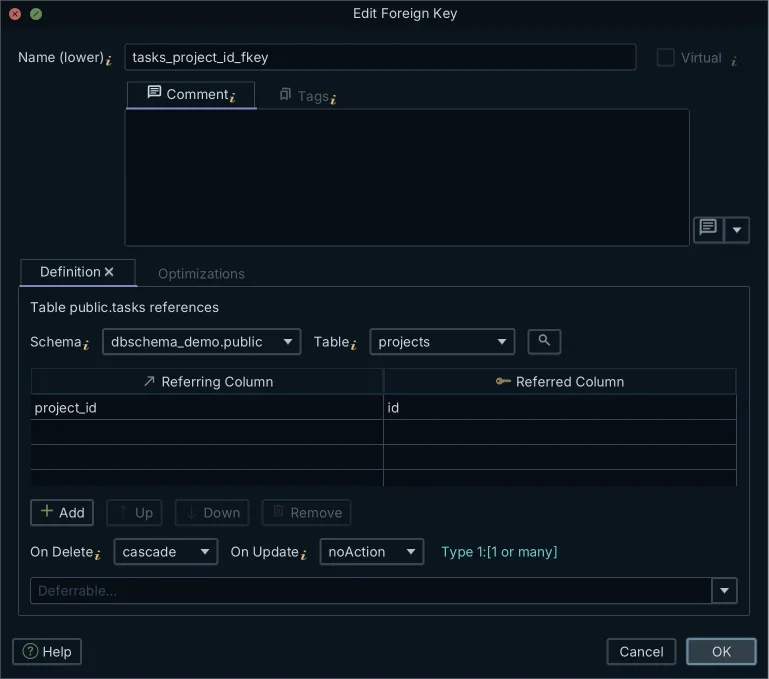Confirm with the OK button
The image size is (769, 679).
(x=721, y=652)
